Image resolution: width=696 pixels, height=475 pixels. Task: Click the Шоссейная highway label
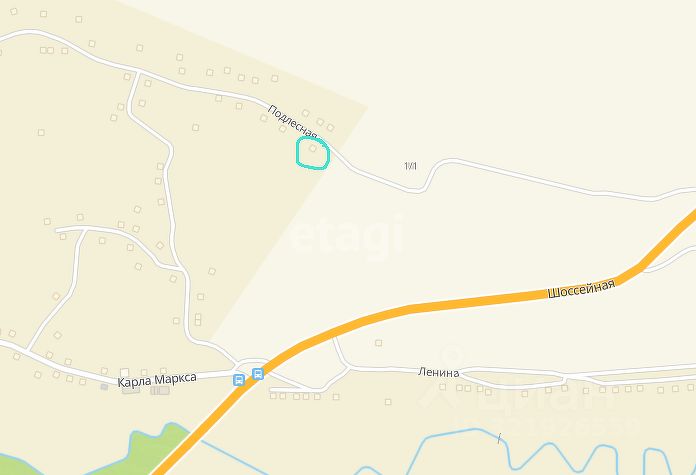581,289
